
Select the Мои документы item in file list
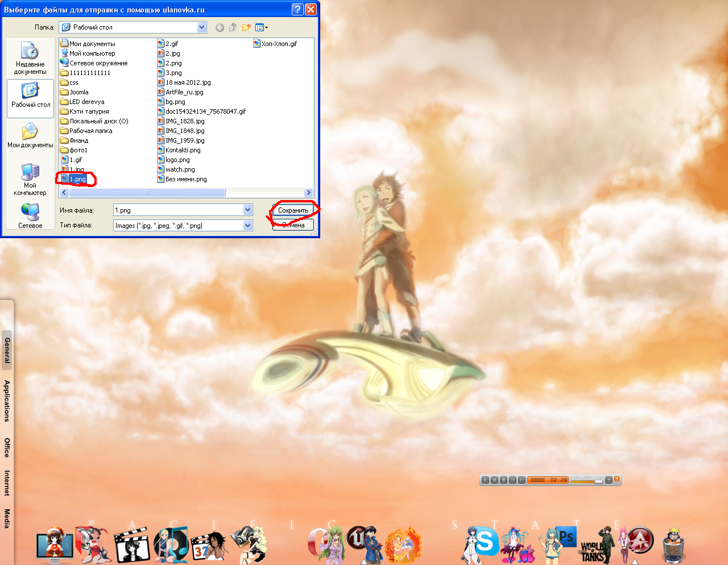(88, 44)
